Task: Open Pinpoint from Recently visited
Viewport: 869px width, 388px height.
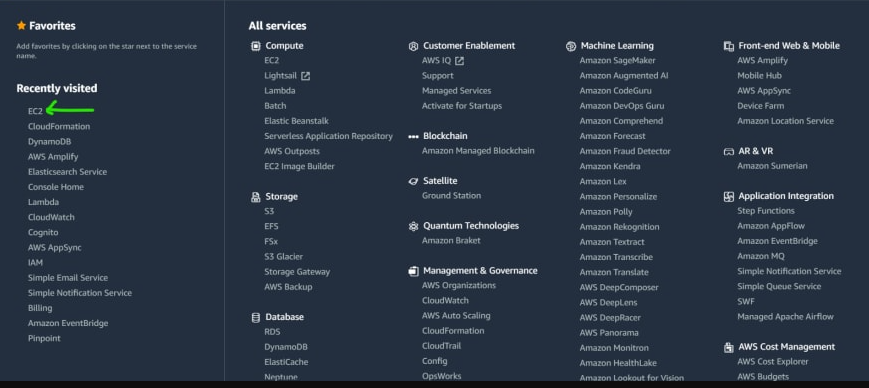Action: click(x=44, y=338)
